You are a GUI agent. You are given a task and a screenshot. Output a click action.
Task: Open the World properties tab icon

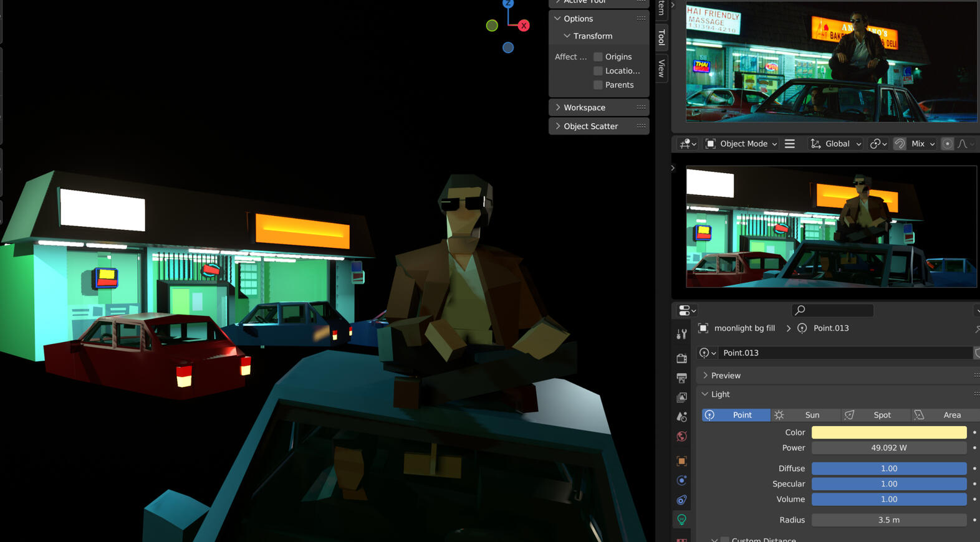(x=681, y=437)
